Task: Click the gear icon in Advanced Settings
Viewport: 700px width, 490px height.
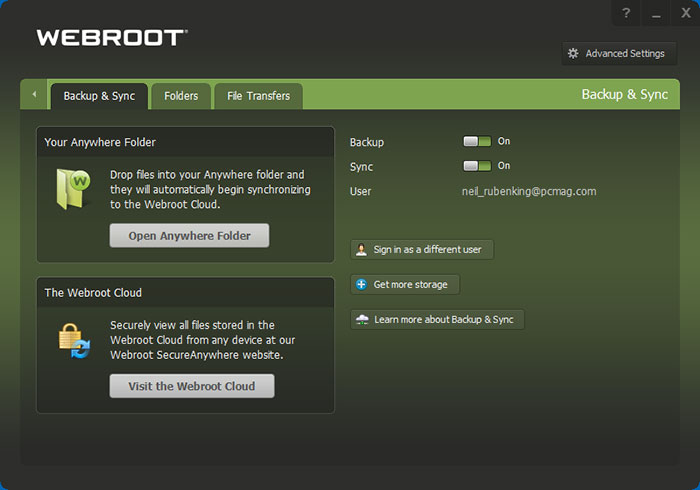Action: click(x=573, y=54)
